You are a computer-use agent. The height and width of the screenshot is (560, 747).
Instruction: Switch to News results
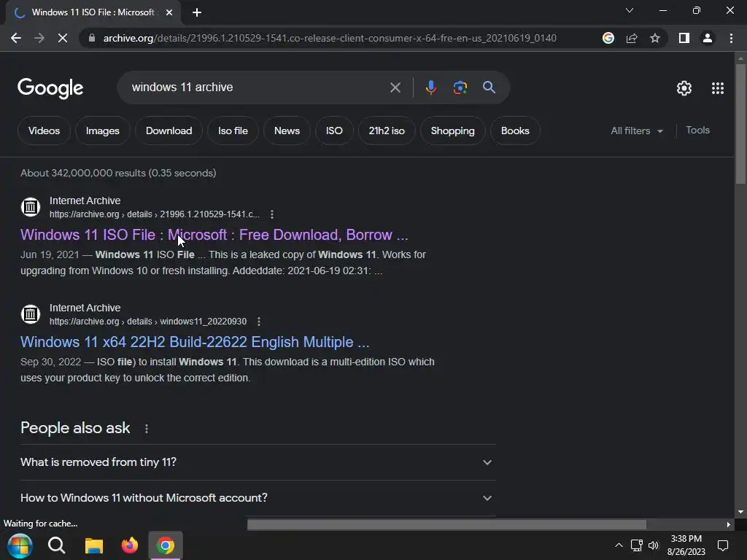(287, 131)
